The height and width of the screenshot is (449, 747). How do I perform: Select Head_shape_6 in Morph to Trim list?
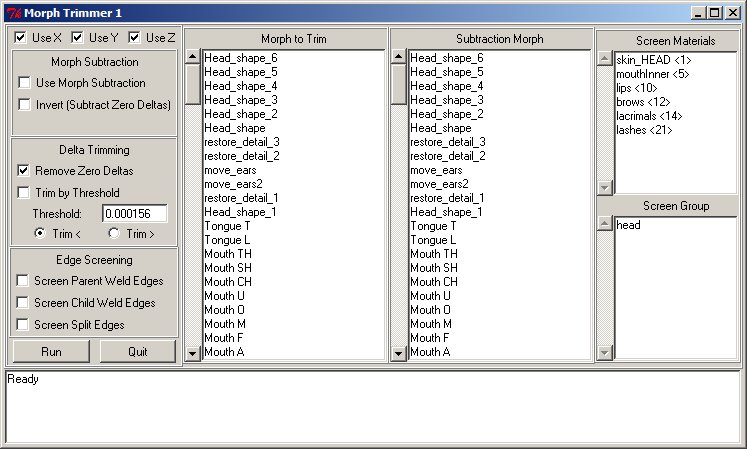click(x=240, y=58)
